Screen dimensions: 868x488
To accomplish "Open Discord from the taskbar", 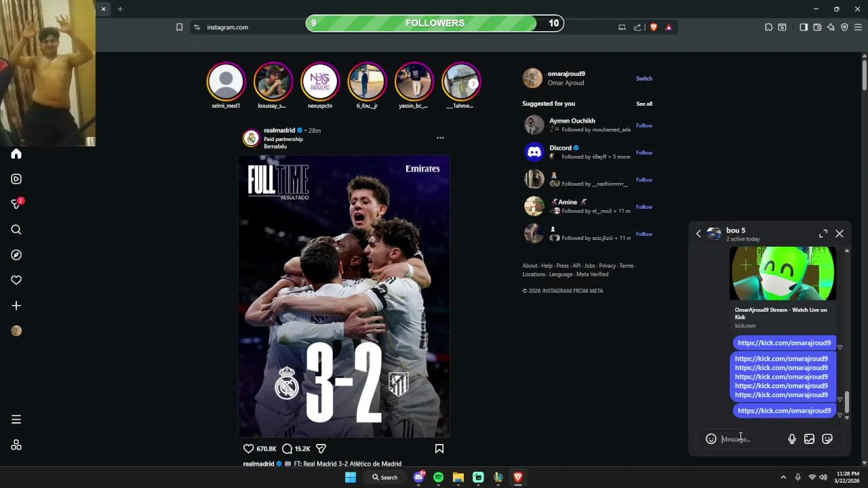I will [418, 477].
